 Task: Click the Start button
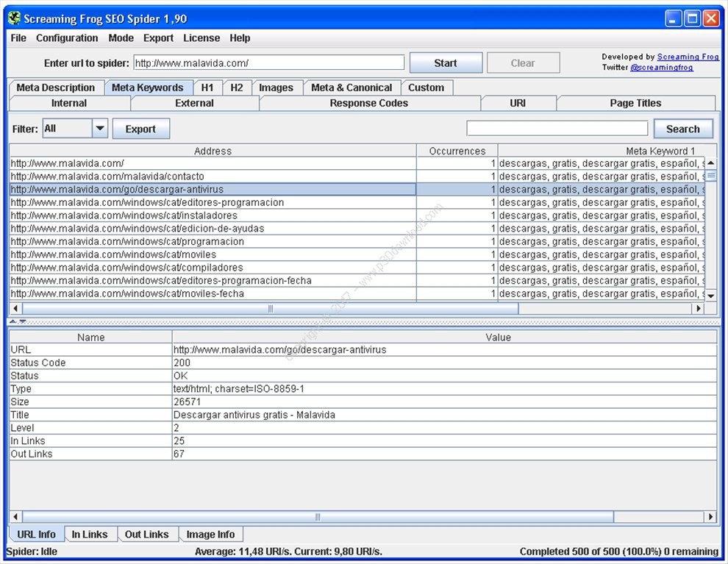click(x=446, y=63)
